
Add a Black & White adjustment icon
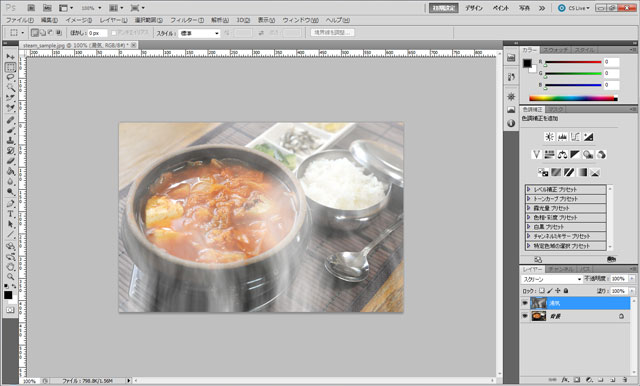[575, 155]
